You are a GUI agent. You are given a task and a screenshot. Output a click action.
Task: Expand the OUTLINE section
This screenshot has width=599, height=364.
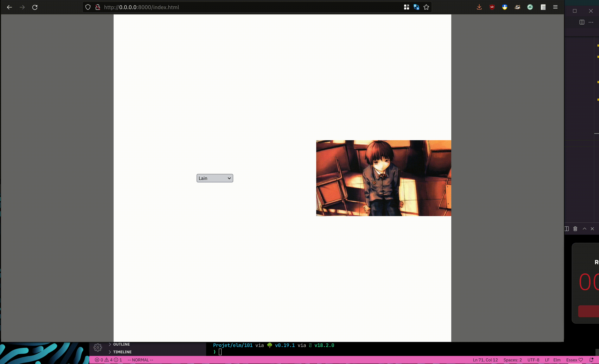(121, 344)
